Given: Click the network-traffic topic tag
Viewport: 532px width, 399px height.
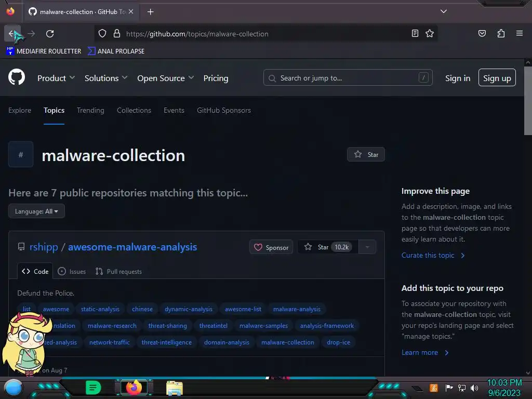Looking at the screenshot, I should pyautogui.click(x=109, y=342).
